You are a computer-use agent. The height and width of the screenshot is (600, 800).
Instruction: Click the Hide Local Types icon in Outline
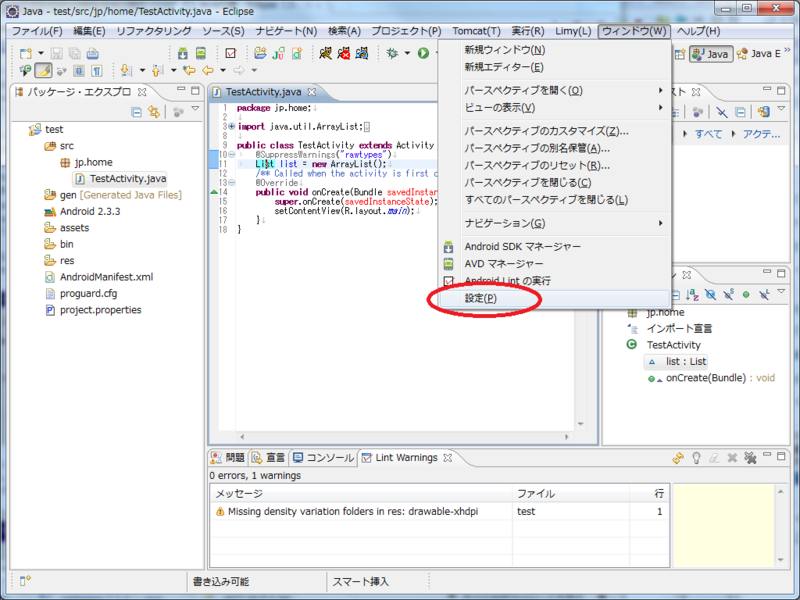pos(764,294)
